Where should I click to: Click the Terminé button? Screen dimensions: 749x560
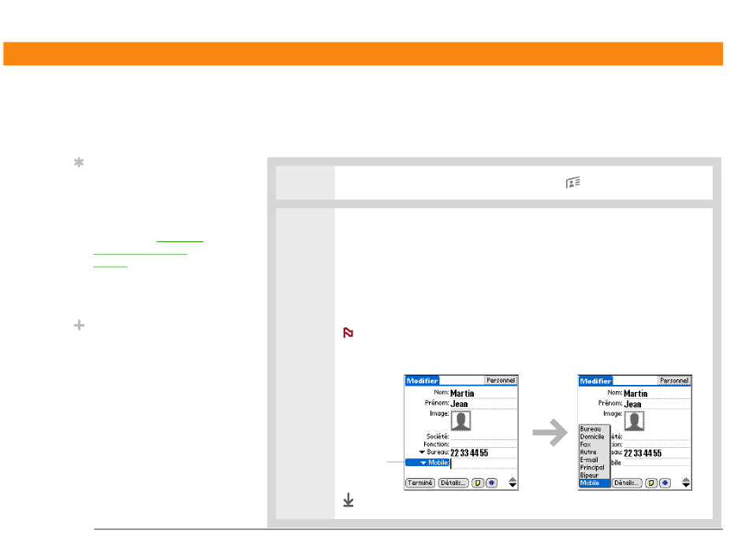click(420, 483)
